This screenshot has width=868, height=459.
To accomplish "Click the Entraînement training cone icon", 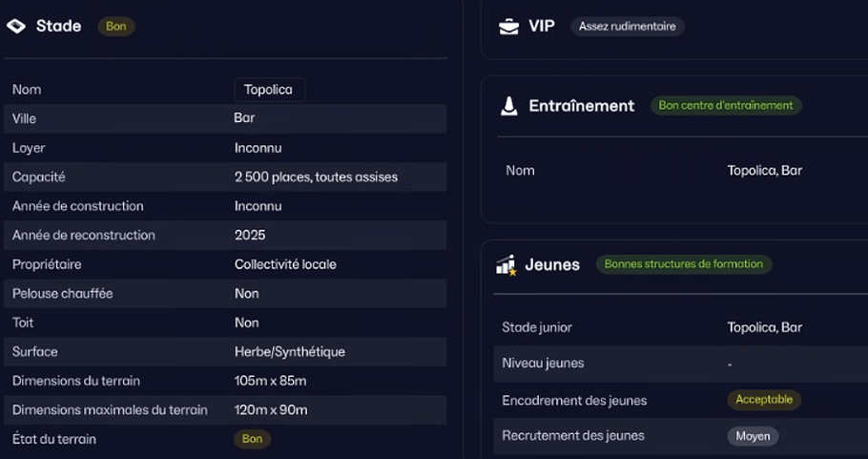I will pos(508,106).
